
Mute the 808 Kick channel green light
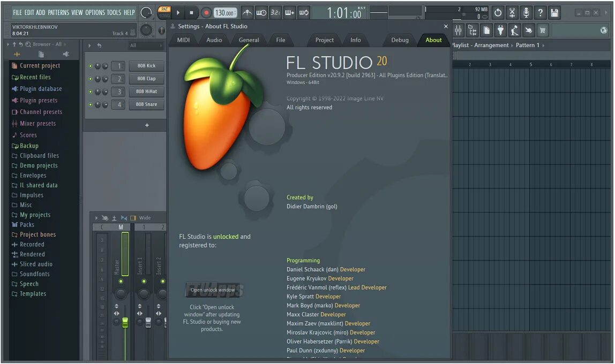(x=91, y=66)
